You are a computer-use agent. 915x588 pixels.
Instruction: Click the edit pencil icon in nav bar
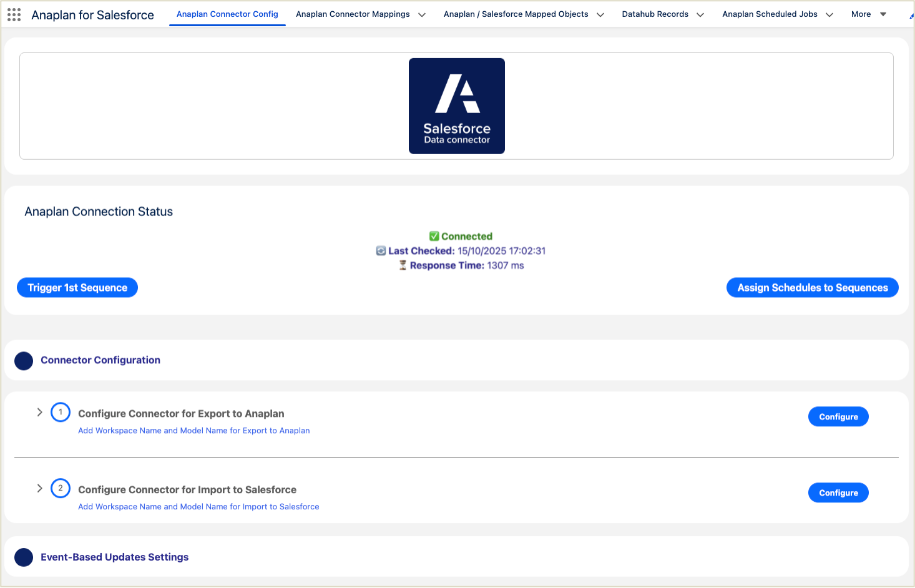[911, 16]
